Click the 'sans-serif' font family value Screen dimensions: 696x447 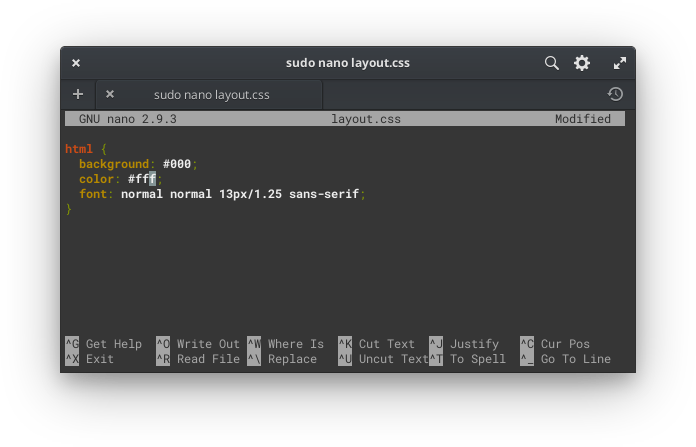pos(324,194)
